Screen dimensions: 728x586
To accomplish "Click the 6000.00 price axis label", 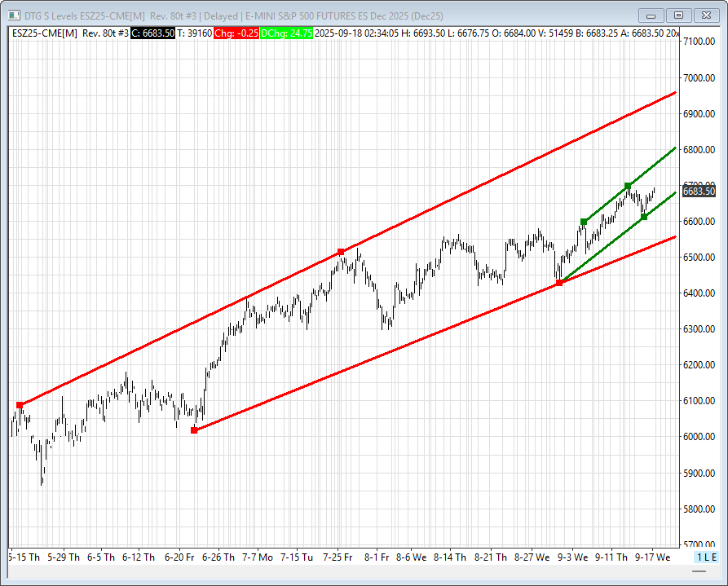I will pyautogui.click(x=699, y=437).
